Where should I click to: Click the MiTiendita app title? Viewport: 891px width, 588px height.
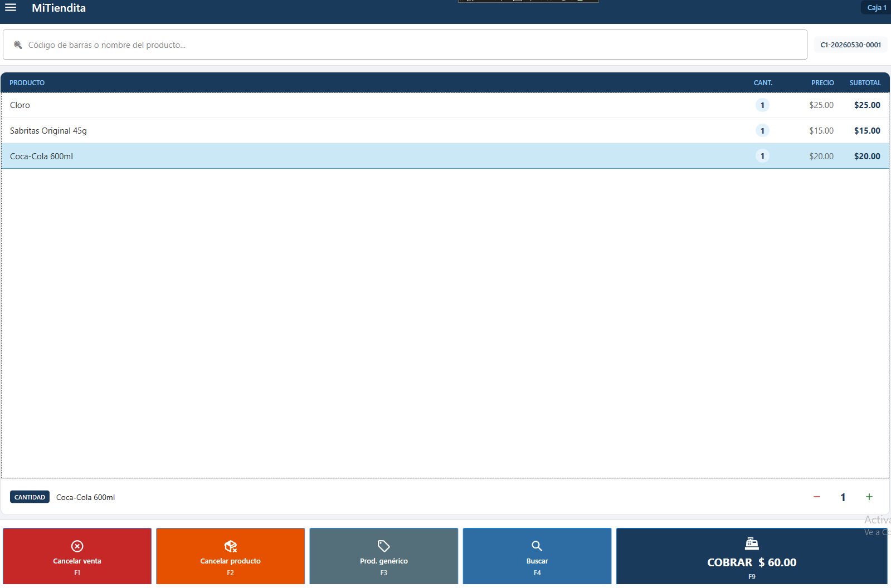59,8
